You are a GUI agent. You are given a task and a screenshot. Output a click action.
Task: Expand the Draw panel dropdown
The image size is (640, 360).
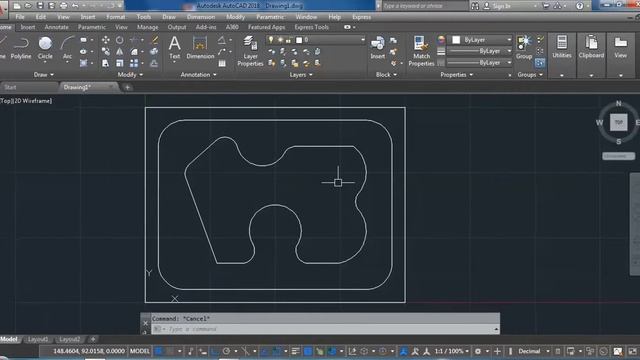[44, 75]
